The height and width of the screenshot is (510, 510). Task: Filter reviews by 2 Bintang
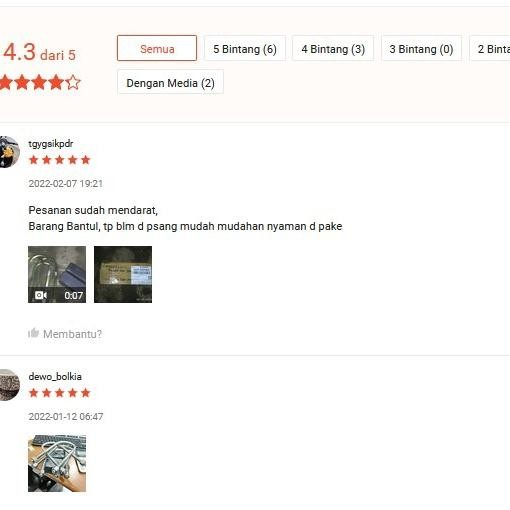[x=490, y=48]
